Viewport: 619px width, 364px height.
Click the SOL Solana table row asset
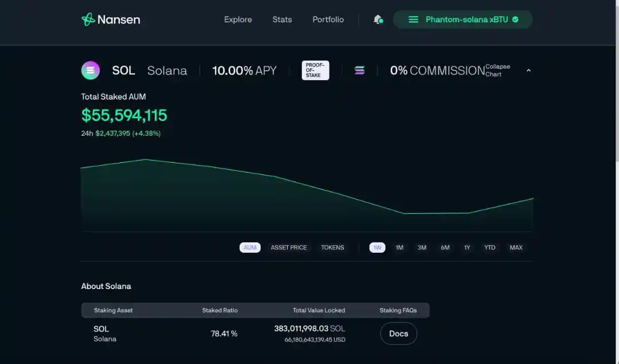point(105,334)
